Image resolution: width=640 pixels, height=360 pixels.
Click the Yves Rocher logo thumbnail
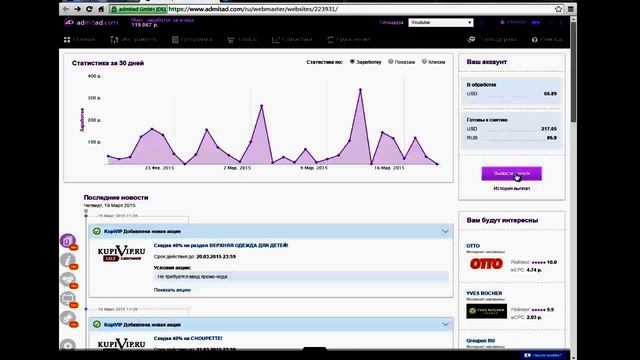coord(487,311)
